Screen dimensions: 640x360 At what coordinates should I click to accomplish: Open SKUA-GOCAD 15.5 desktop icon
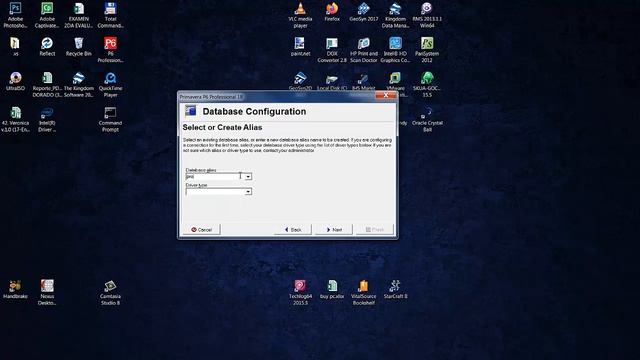pos(427,84)
